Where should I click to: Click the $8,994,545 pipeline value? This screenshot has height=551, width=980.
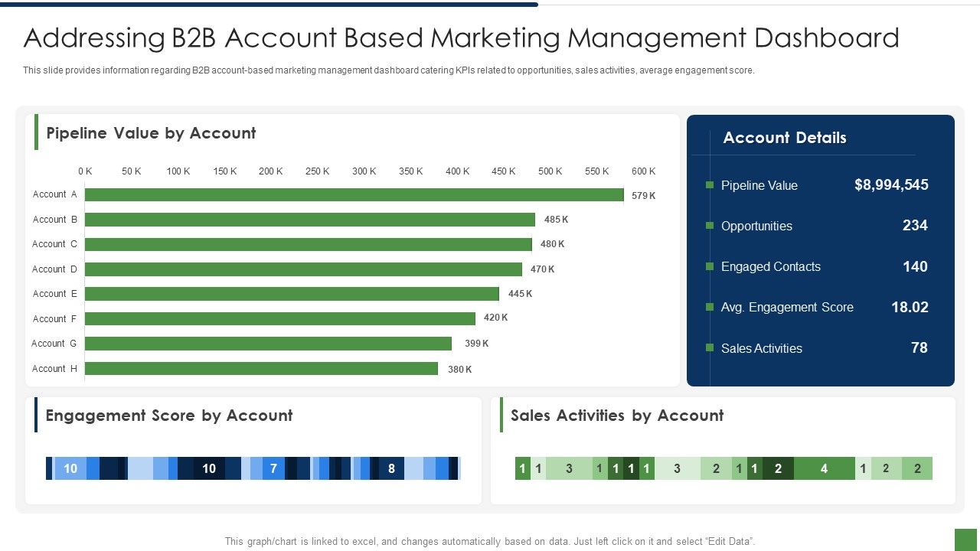click(x=891, y=185)
